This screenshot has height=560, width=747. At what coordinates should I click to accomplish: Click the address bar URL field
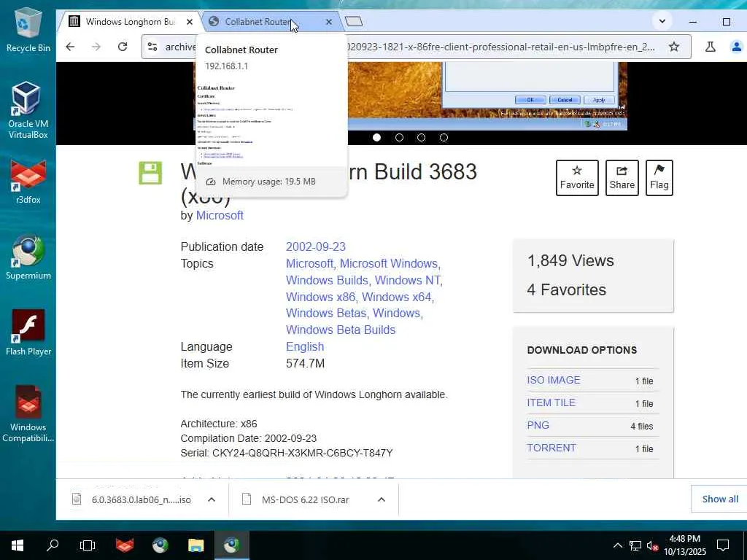click(417, 47)
